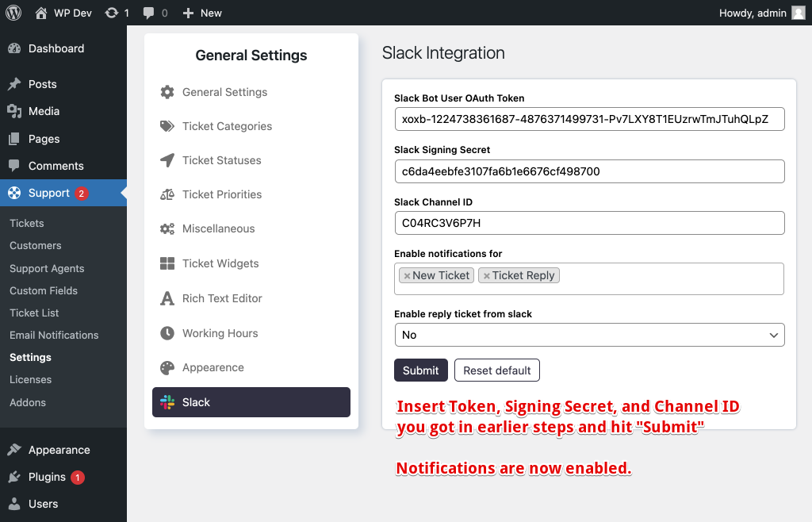
Task: Remove the New Ticket notification tag
Action: [x=407, y=276]
